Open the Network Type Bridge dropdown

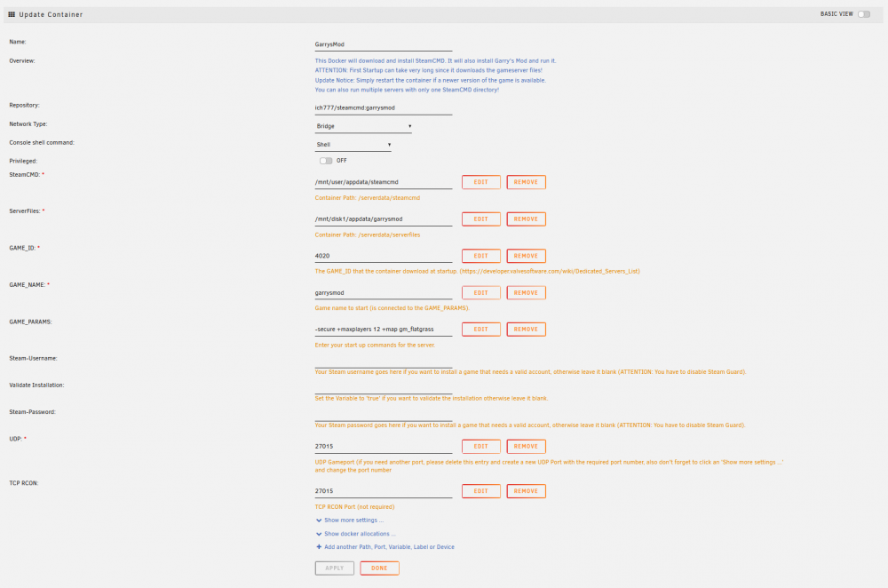coord(363,126)
